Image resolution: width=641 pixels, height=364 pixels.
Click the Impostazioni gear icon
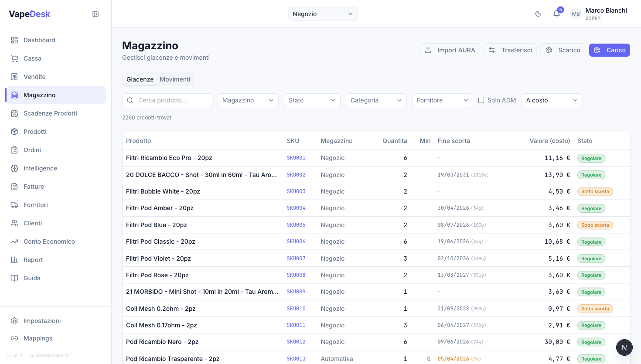coord(14,321)
